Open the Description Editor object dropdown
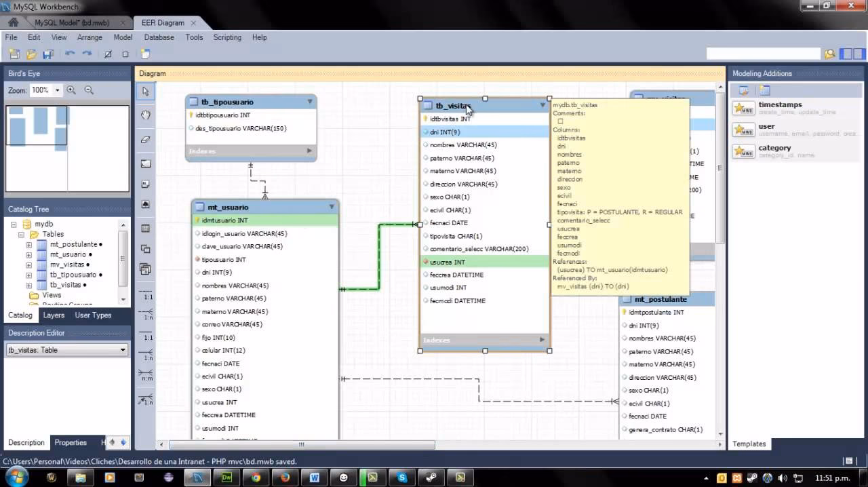The width and height of the screenshot is (868, 487). 123,350
